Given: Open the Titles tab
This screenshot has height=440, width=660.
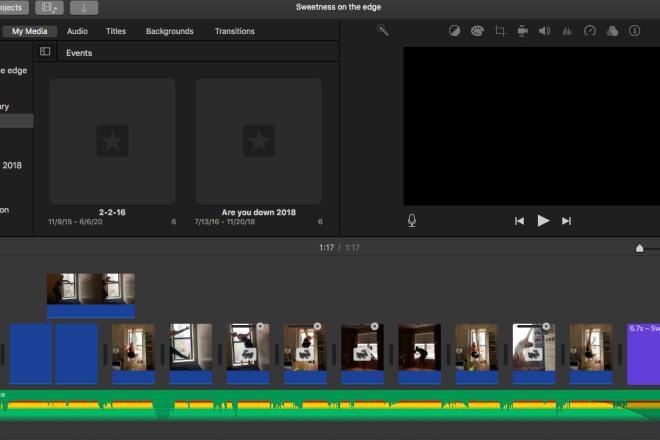Looking at the screenshot, I should click(116, 31).
